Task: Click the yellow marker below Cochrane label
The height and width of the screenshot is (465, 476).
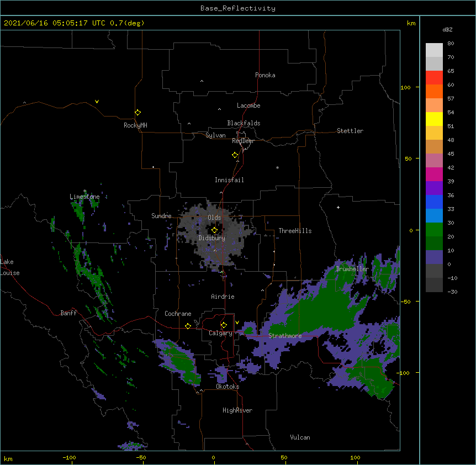Action: click(x=188, y=326)
